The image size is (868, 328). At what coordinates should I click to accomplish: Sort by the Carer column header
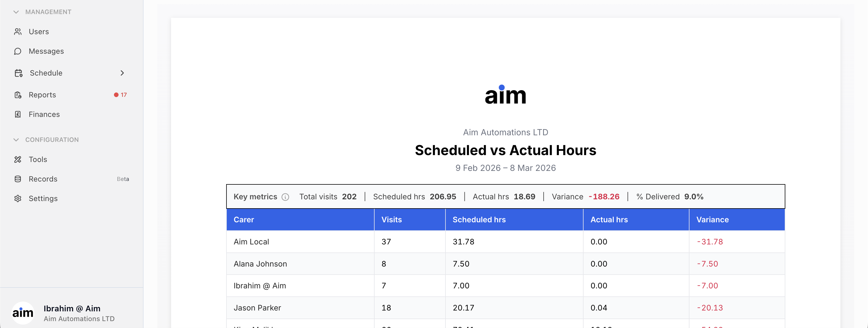click(244, 220)
